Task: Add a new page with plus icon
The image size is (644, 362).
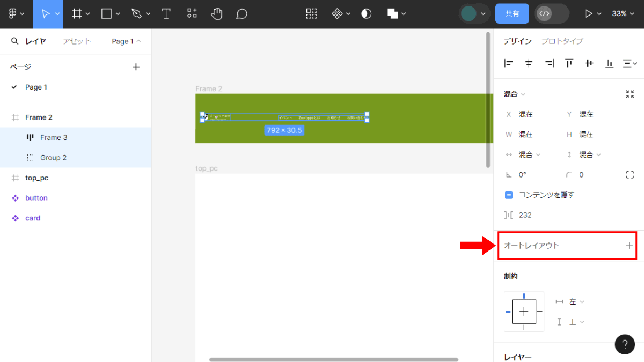Action: click(x=136, y=67)
